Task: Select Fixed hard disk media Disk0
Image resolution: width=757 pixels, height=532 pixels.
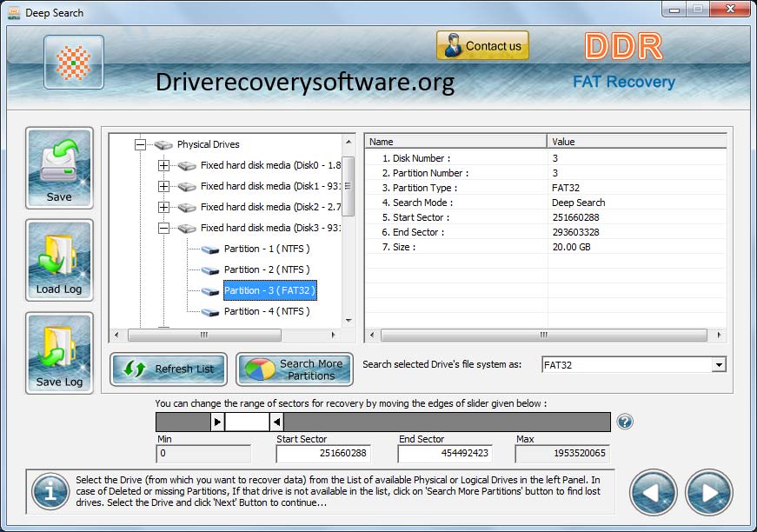Action: pyautogui.click(x=271, y=165)
